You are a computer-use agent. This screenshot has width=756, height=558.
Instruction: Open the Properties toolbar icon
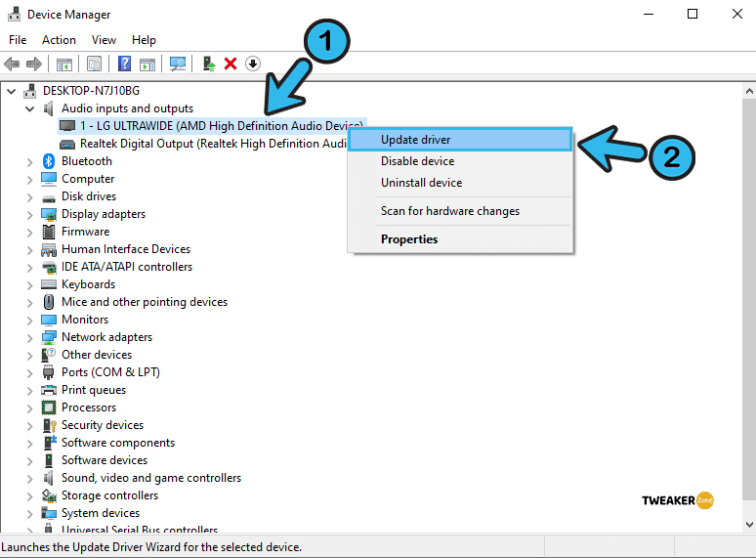(94, 64)
